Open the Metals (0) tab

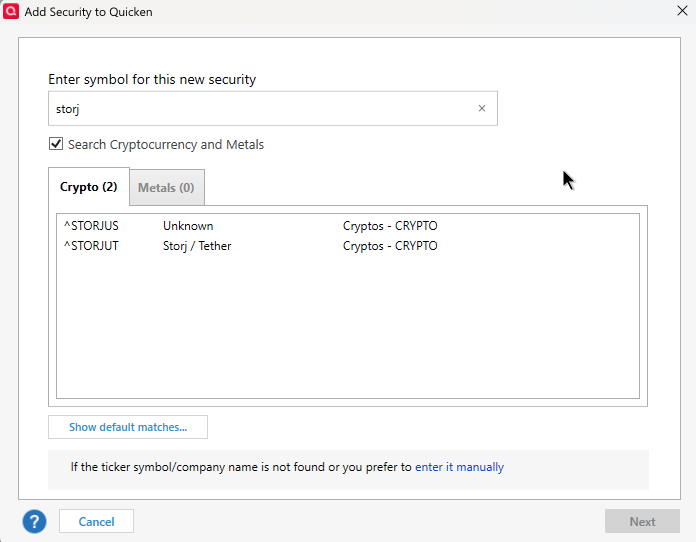coord(166,188)
